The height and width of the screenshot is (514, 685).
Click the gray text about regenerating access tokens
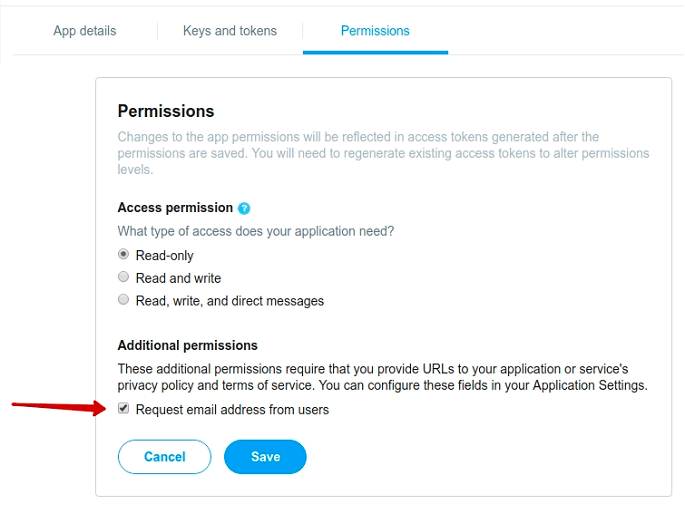(383, 153)
